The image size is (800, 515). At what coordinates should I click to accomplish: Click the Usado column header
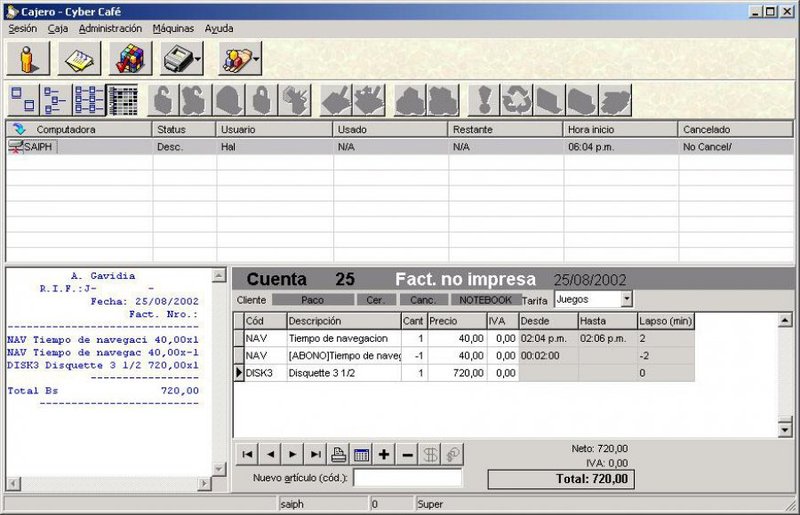click(x=390, y=129)
